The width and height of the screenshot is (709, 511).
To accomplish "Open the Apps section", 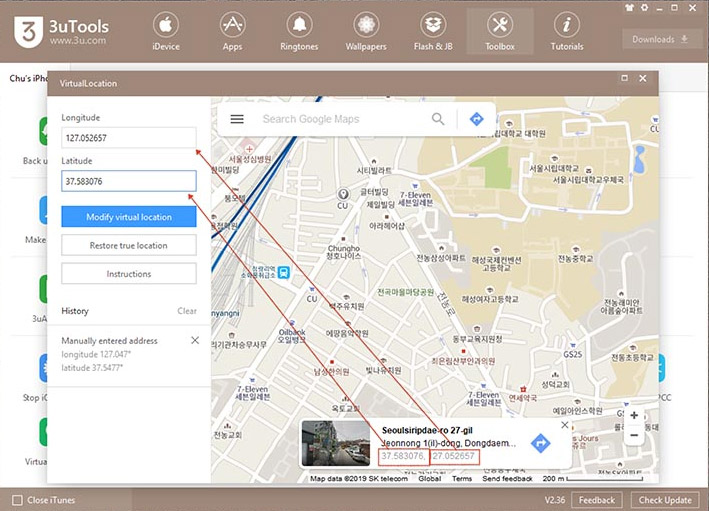I will [232, 31].
